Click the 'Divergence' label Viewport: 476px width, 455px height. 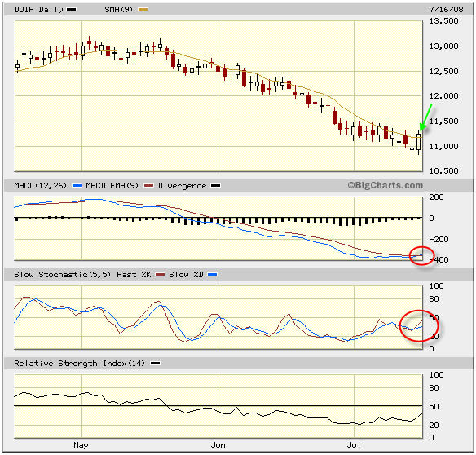tap(182, 186)
